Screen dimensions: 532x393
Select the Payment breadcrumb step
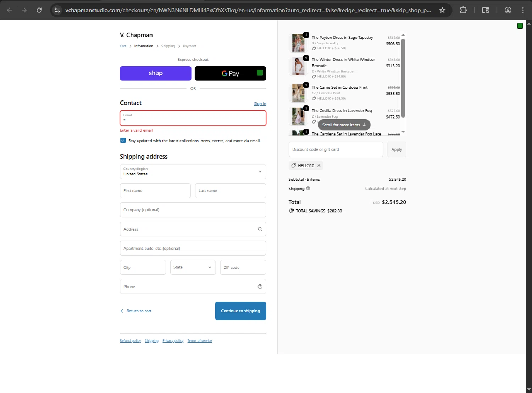coord(190,46)
